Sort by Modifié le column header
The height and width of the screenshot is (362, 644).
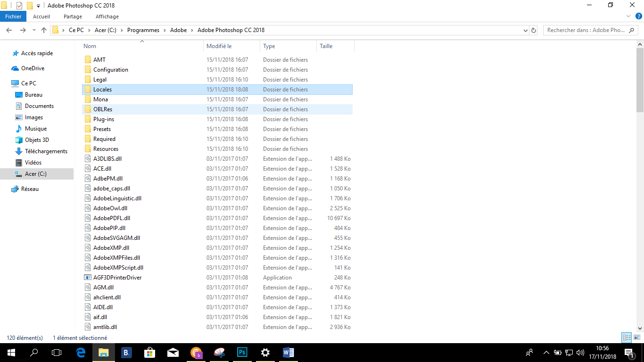click(x=232, y=46)
